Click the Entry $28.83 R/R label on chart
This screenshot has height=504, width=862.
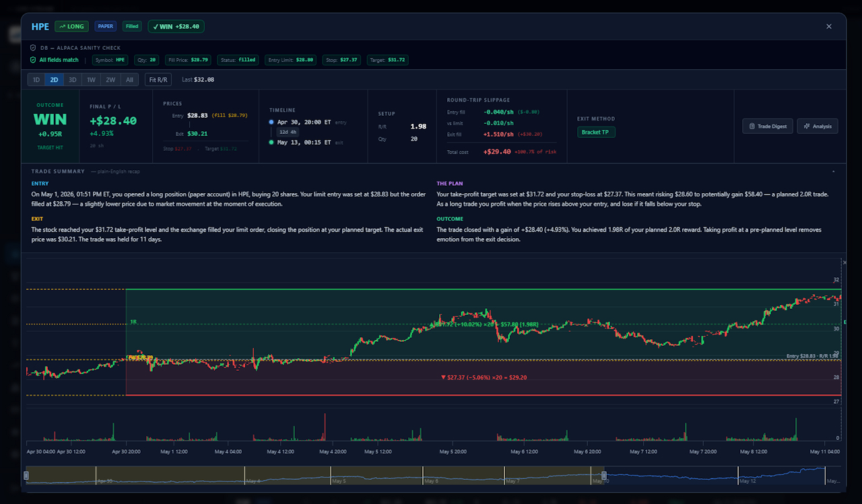[x=812, y=355]
